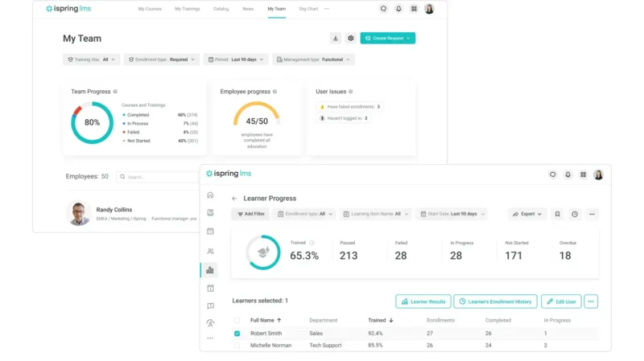Open the Org Chart tab

click(x=308, y=9)
